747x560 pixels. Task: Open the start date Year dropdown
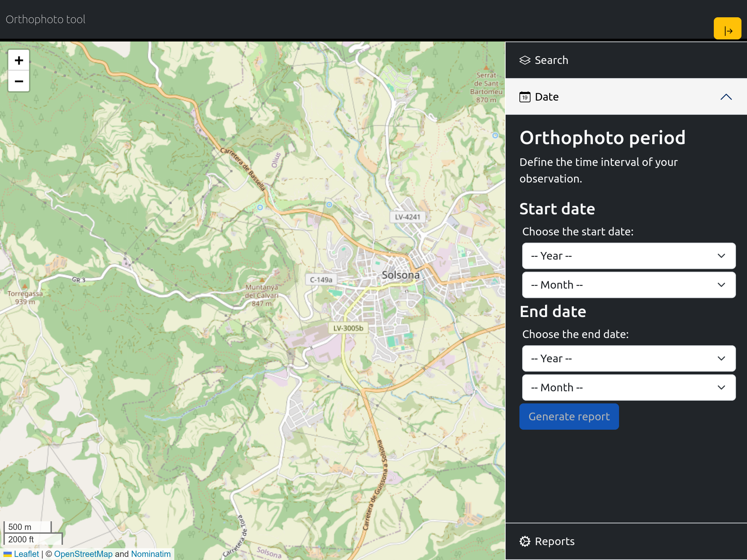[628, 256]
